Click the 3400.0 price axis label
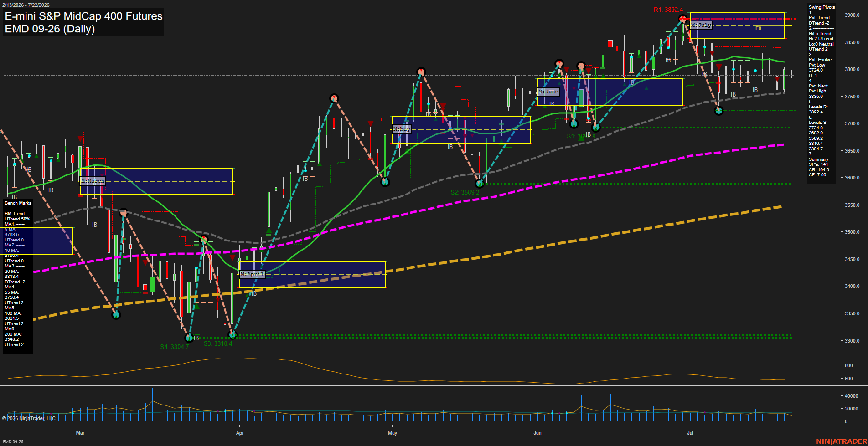This screenshot has width=868, height=446. (852, 286)
